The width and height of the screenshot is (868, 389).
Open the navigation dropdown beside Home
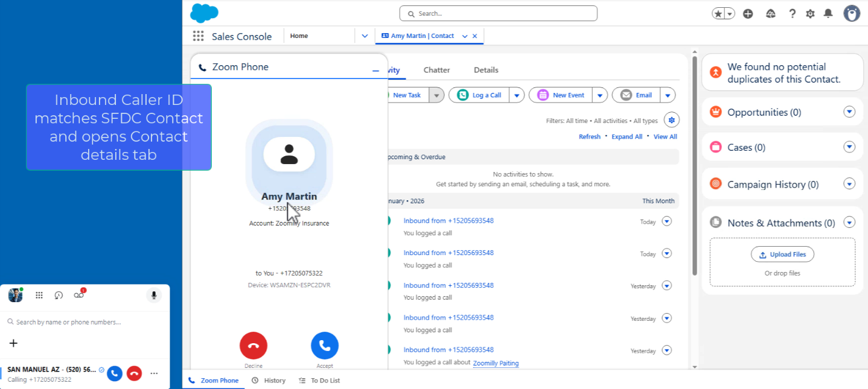coord(365,36)
